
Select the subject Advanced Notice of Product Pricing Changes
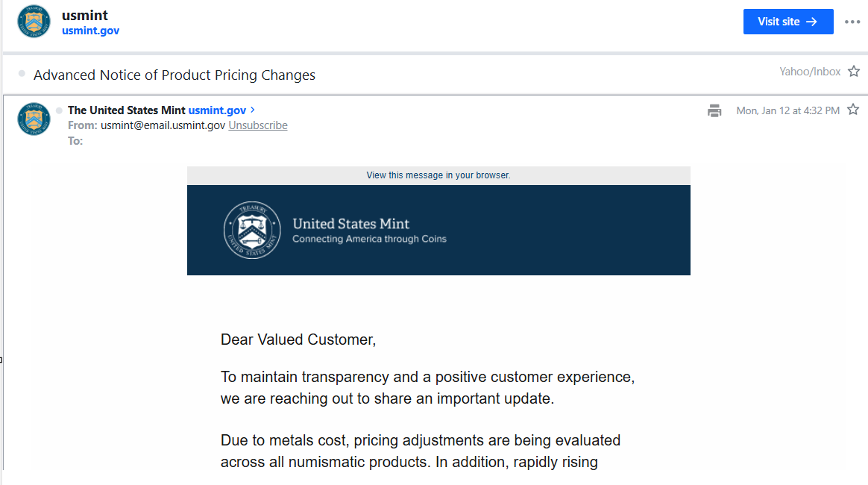[x=174, y=75]
